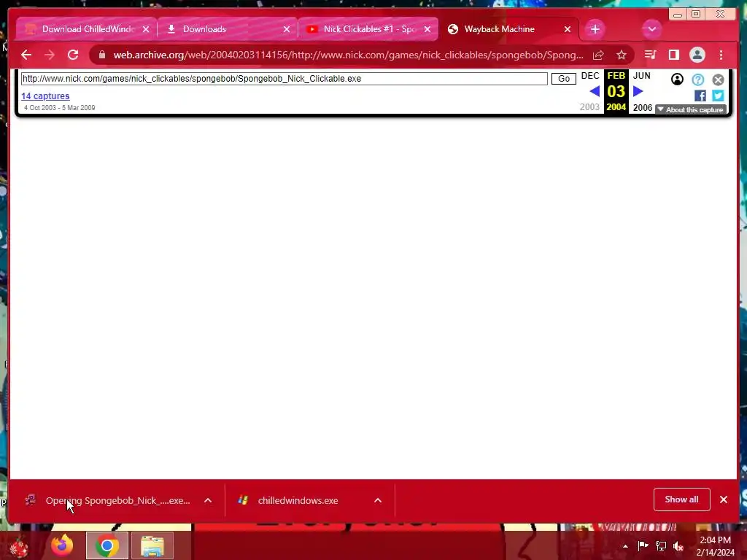The image size is (747, 560).
Task: Click Chrome taskbar icon
Action: [107, 545]
